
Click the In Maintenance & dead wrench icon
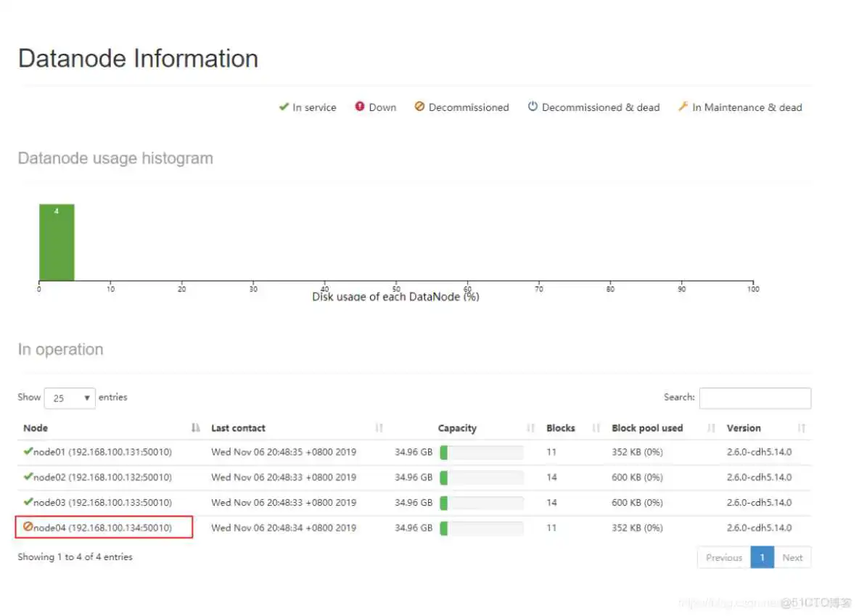pyautogui.click(x=683, y=107)
